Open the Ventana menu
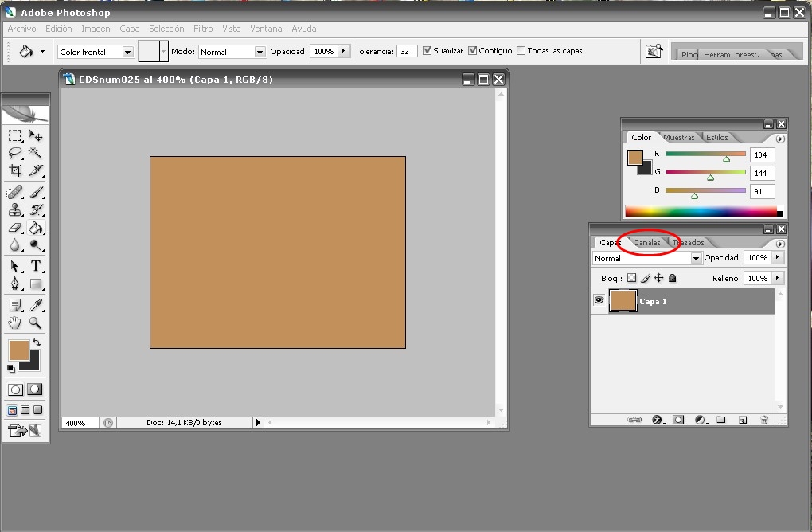Screen dimensions: 812x532 (266, 29)
